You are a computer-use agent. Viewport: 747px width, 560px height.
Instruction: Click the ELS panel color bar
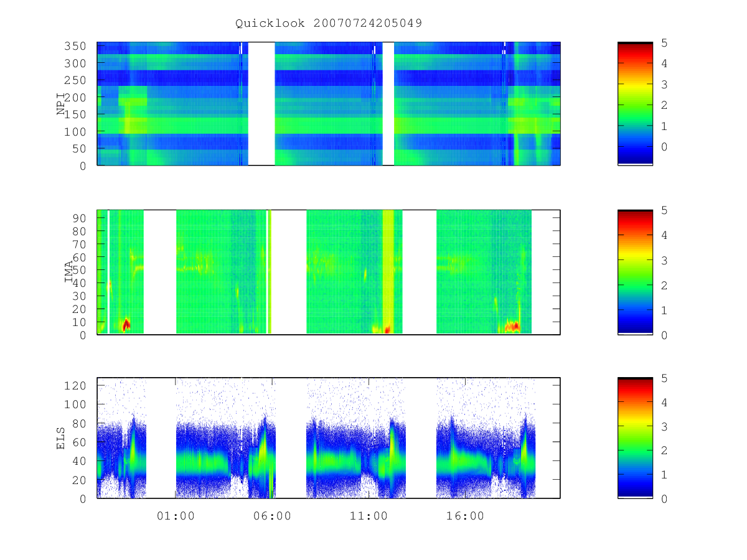[x=635, y=438]
